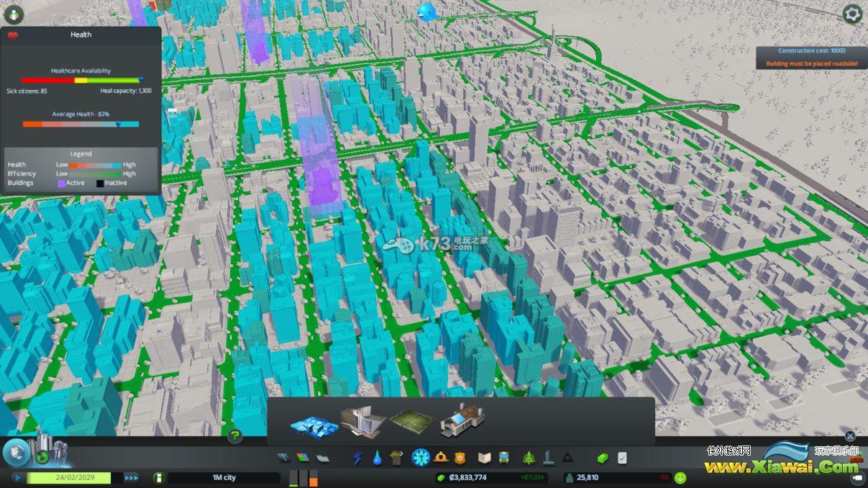Open the Districts paint menu
This screenshot has height=488, width=868.
pos(323,458)
